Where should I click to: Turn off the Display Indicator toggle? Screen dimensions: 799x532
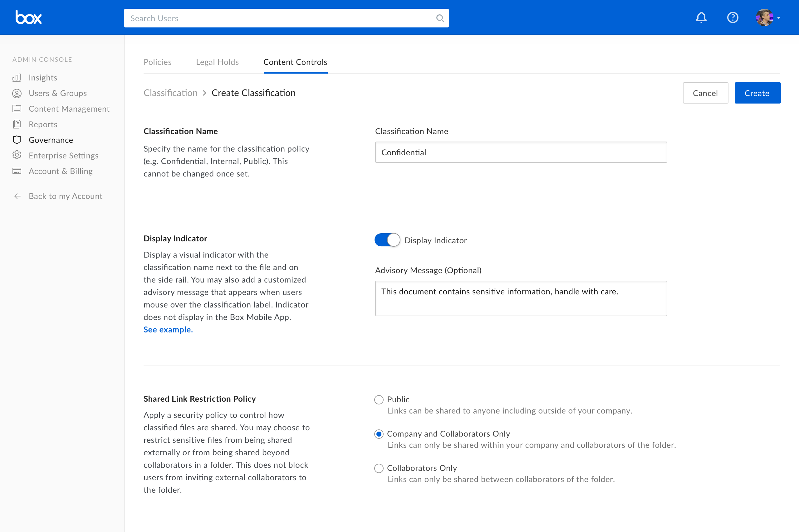387,240
